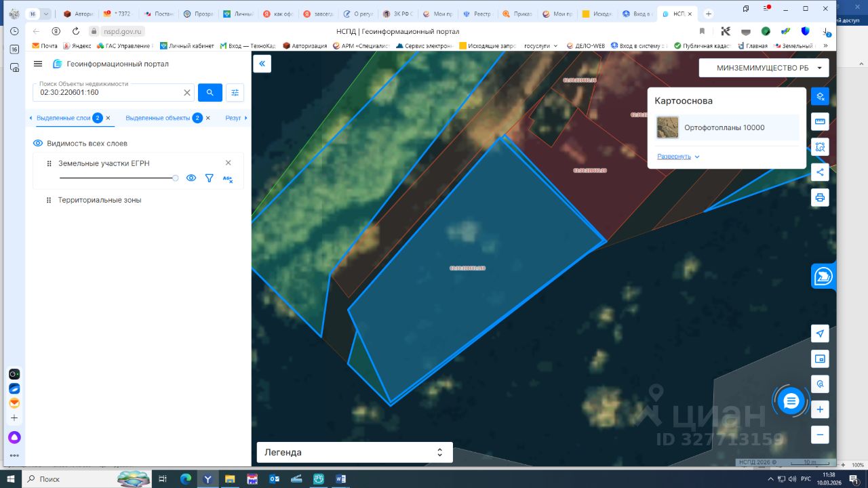Screen dimensions: 868x488
Task: Print the map
Action: coord(820,198)
